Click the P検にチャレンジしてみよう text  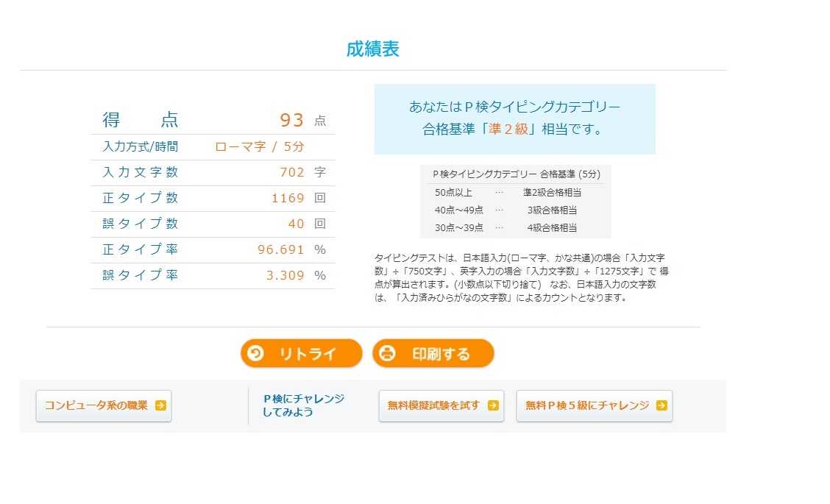[x=303, y=405]
